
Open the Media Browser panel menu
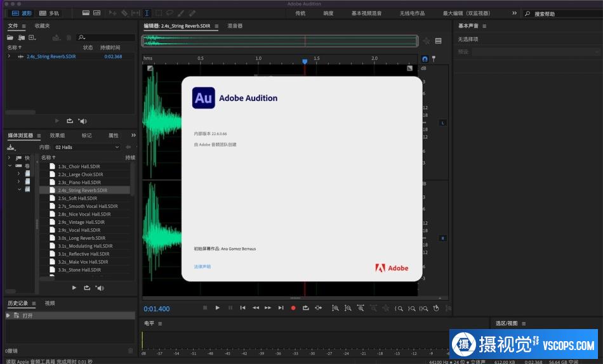click(x=39, y=136)
